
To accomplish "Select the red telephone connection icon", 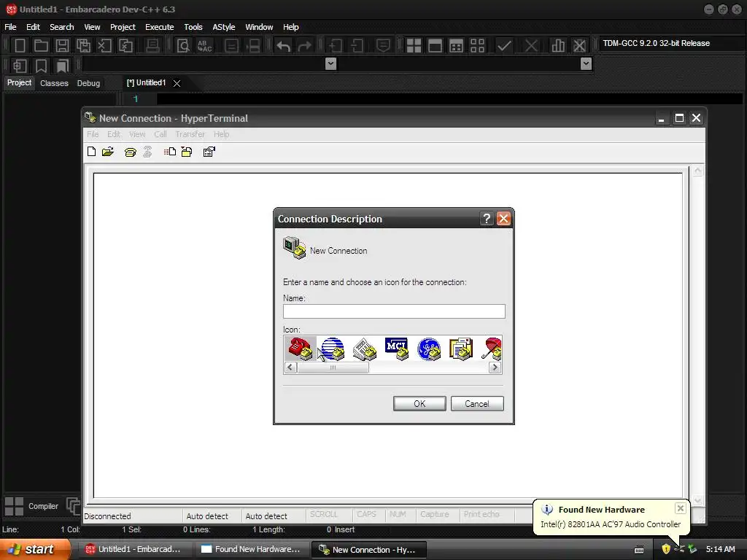I will pos(300,349).
